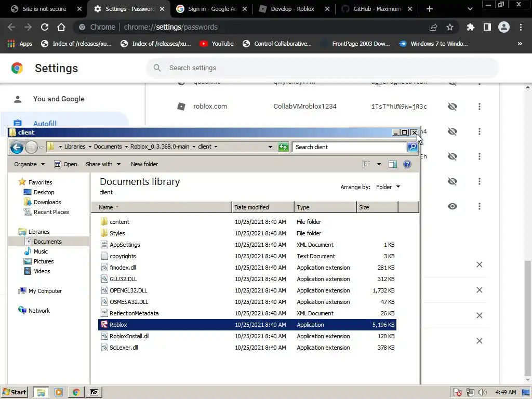Image resolution: width=532 pixels, height=399 pixels.
Task: Toggle Chrome side panel icon
Action: 487,27
